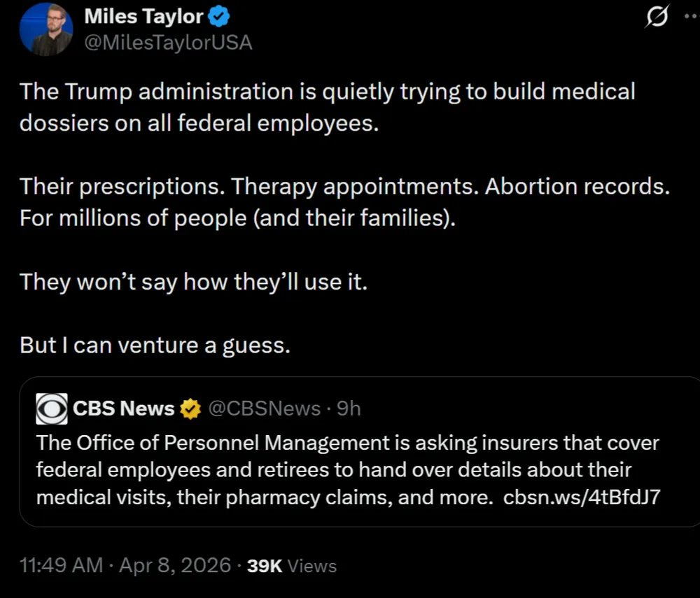Click the CBS eye logo in quoted post
The height and width of the screenshot is (598, 700).
[52, 408]
